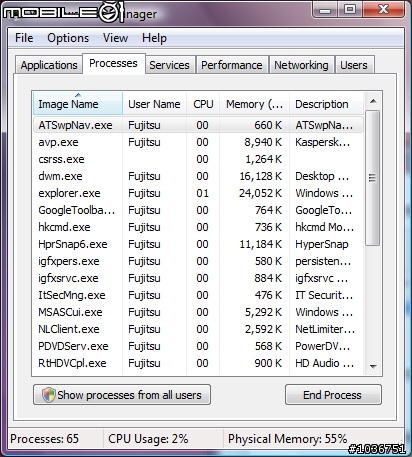Click the process list scrollbar thumb
The width and height of the screenshot is (412, 457).
pos(373,178)
